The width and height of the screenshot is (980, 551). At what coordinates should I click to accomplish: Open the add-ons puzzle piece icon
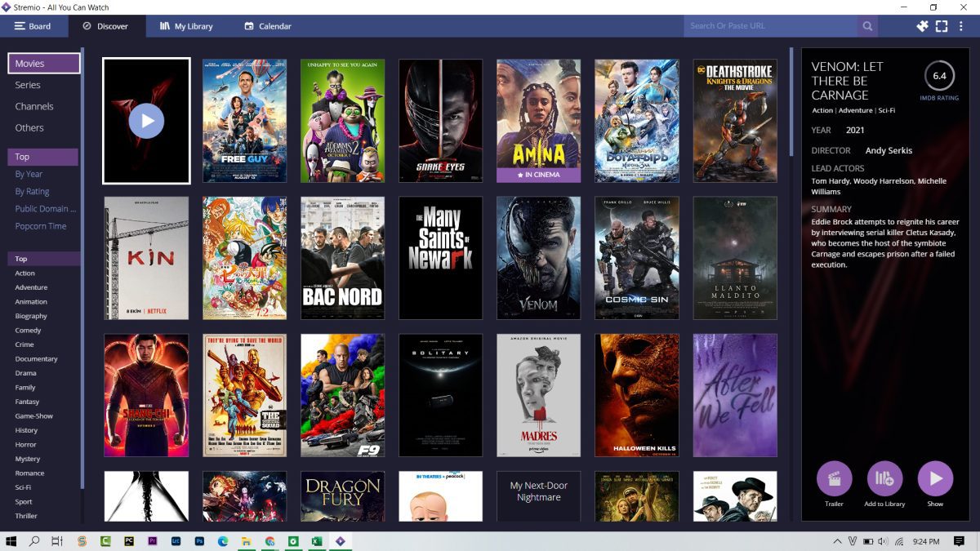coord(922,26)
